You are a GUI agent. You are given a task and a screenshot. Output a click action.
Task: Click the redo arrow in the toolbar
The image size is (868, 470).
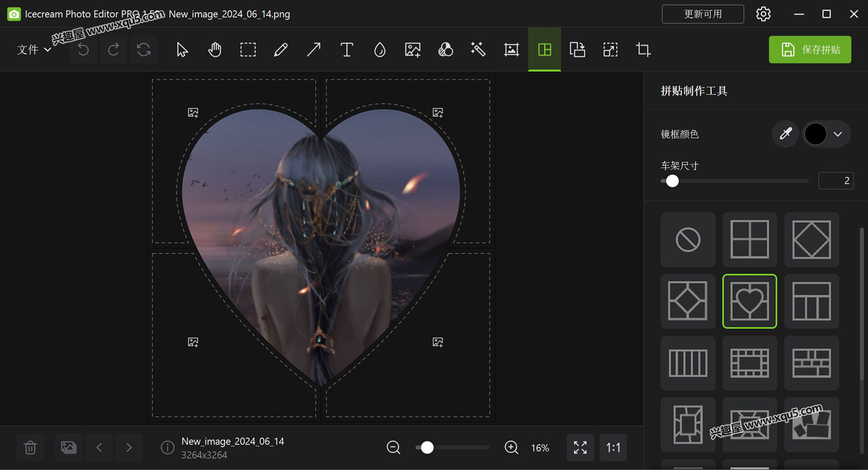113,50
